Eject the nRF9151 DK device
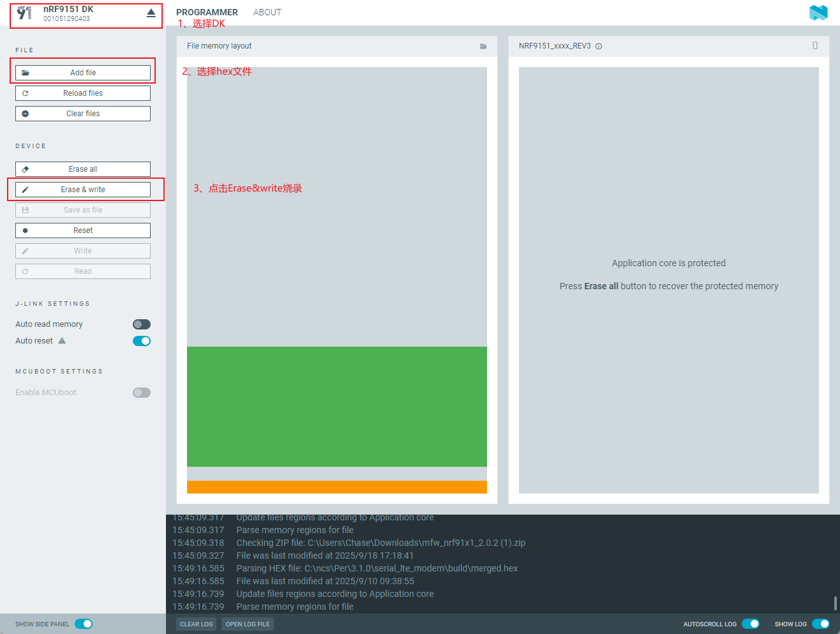Image resolution: width=840 pixels, height=634 pixels. coord(151,13)
